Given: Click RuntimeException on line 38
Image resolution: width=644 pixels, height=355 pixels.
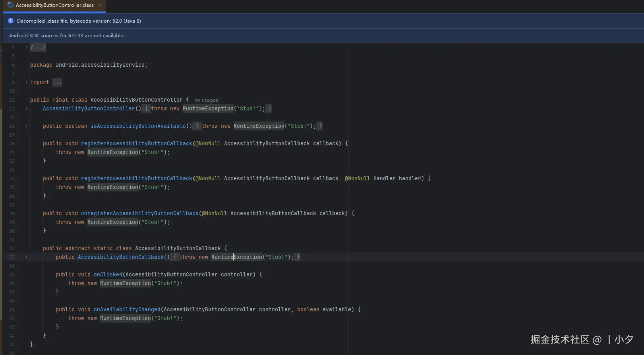Looking at the screenshot, I should point(126,284).
